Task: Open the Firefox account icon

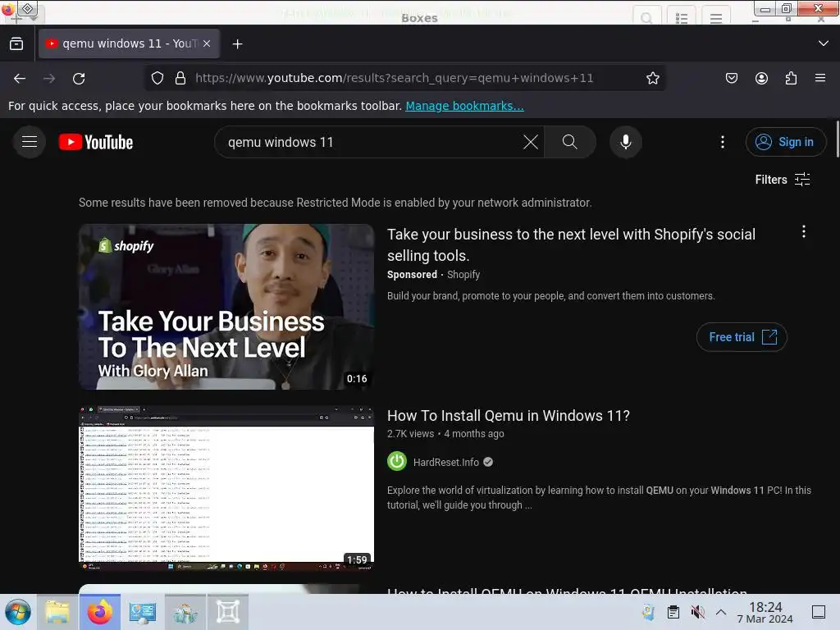Action: click(x=761, y=78)
